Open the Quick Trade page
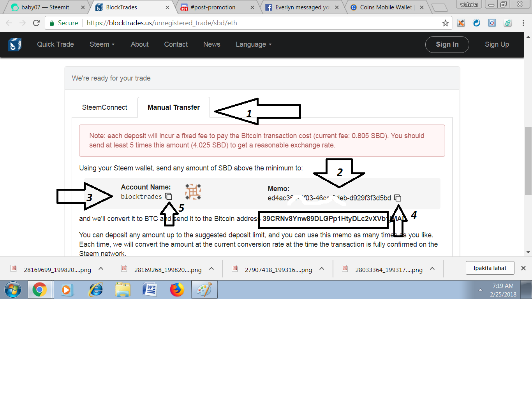 pos(55,44)
